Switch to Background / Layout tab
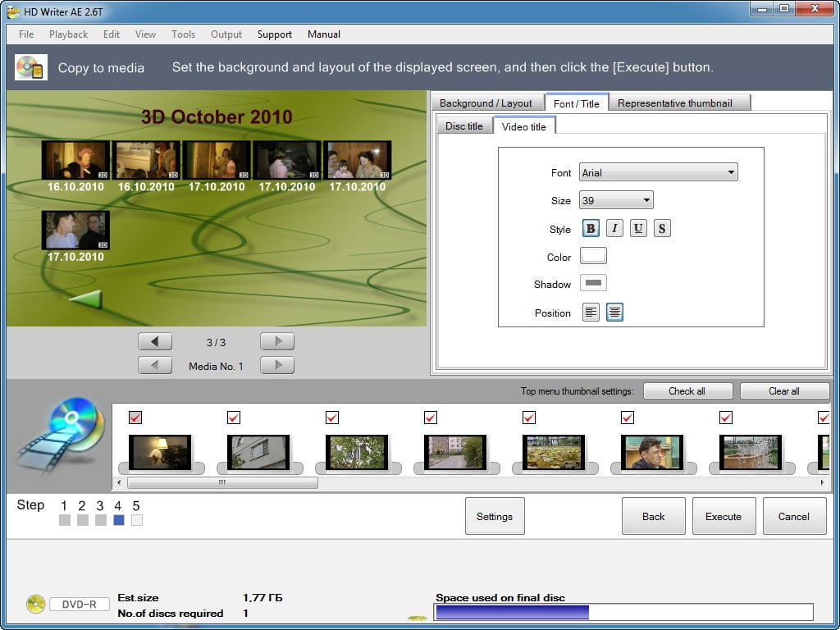840x630 pixels. (486, 103)
